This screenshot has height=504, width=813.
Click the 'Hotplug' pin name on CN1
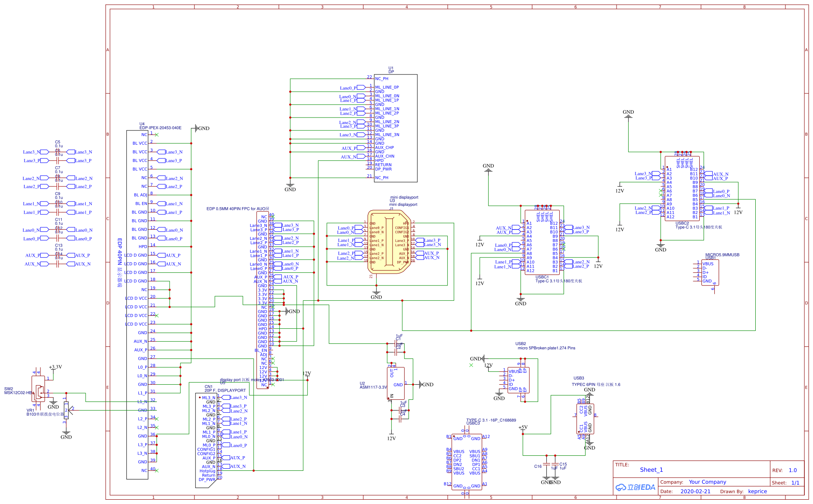(x=207, y=471)
